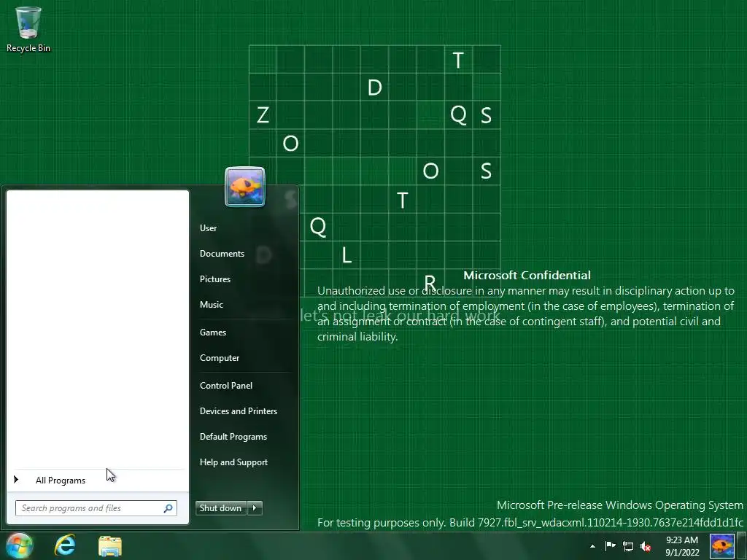Click the Windows Start orb

[19, 545]
